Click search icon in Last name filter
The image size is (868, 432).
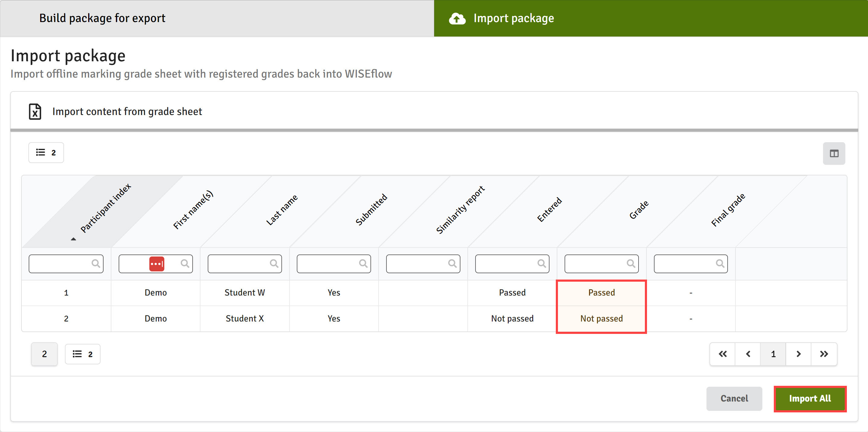[x=274, y=264]
